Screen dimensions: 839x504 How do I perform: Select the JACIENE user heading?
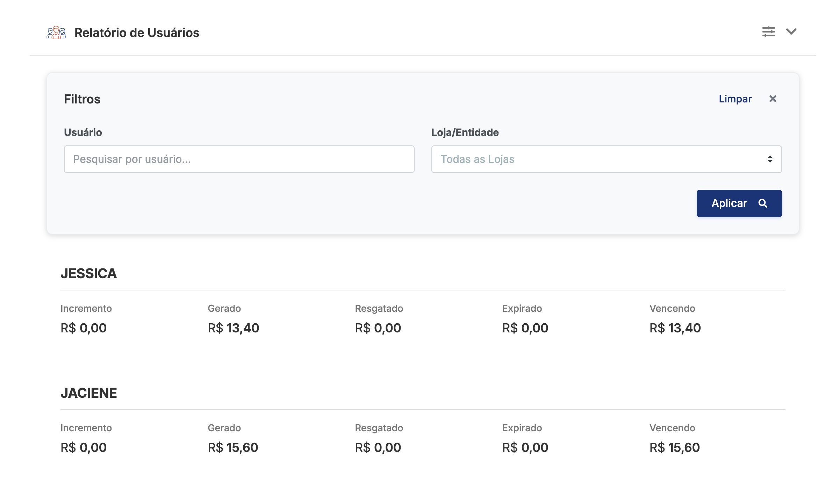[88, 393]
